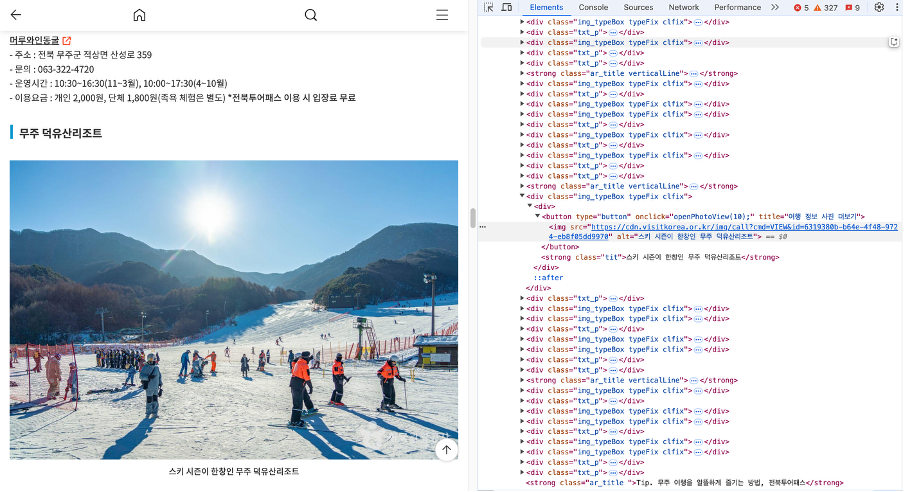
Task: Open the cdn.visitkorea.or.kr image src link
Action: click(723, 232)
